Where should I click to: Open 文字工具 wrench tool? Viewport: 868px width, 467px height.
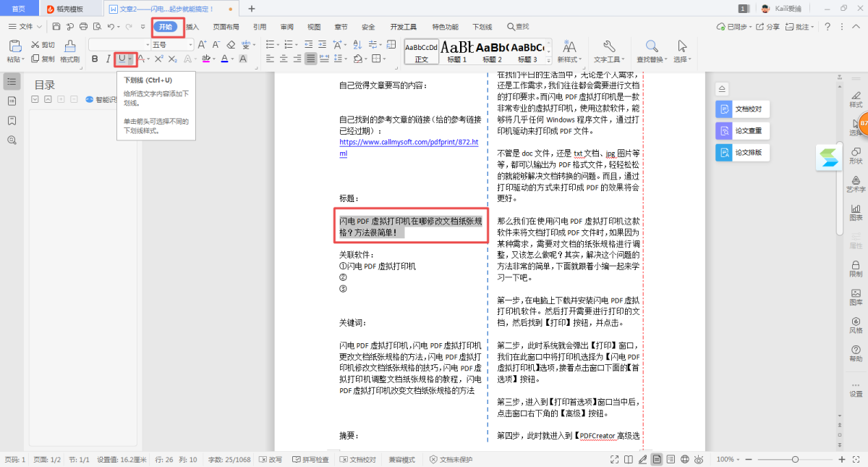pyautogui.click(x=608, y=51)
